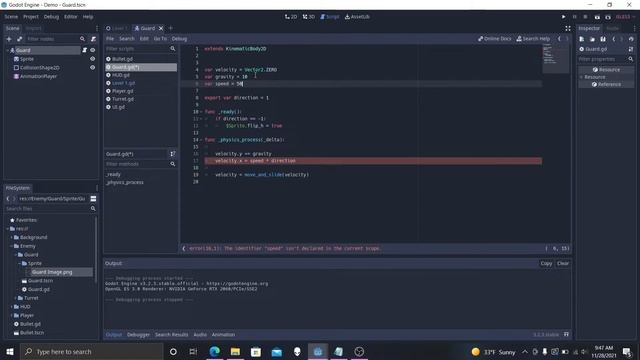Create a new resource in Inspector
The height and width of the screenshot is (360, 640).
coord(582,39)
